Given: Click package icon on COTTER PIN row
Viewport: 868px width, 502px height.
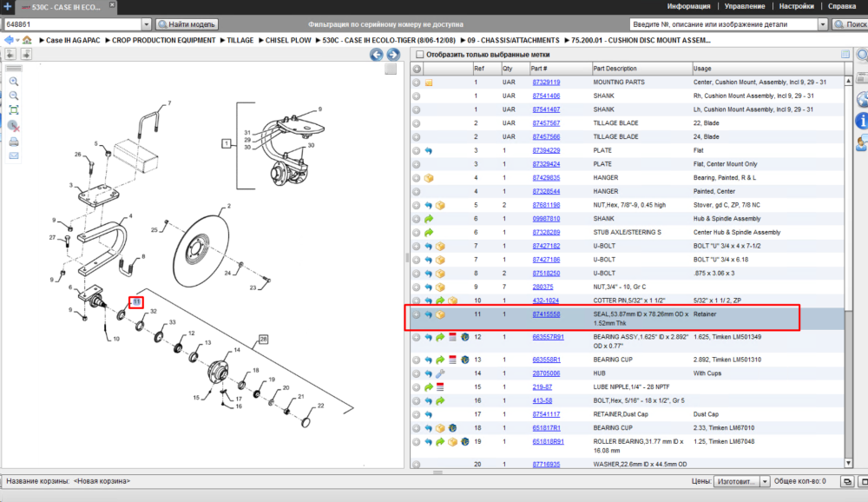Looking at the screenshot, I should (453, 301).
